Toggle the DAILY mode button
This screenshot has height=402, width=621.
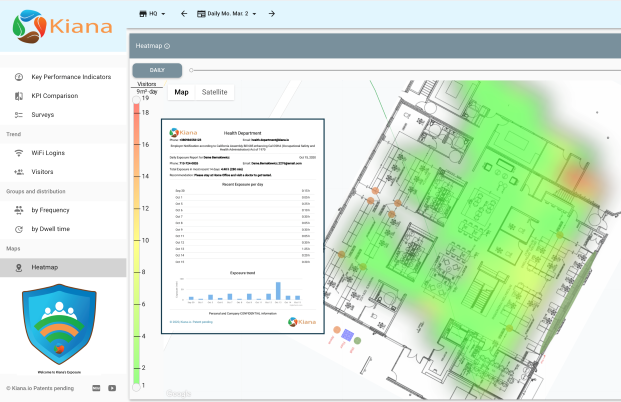pyautogui.click(x=157, y=70)
